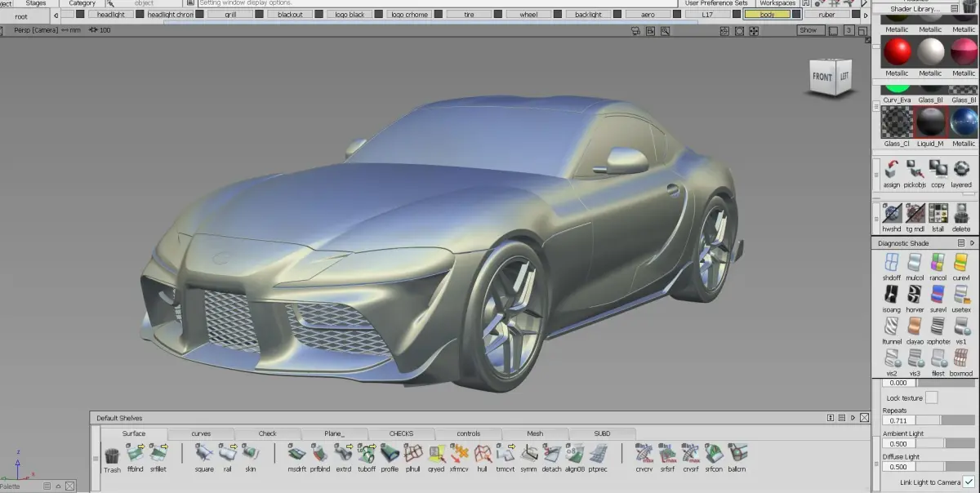Select the srfcon surface continuity tool

coord(714,456)
